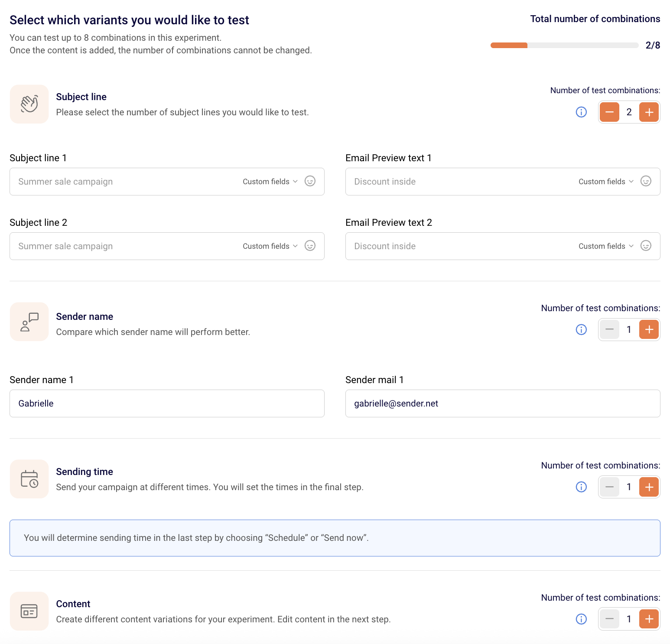Open emoji picker in Subject line 2 field
The height and width of the screenshot is (644, 670).
click(310, 246)
